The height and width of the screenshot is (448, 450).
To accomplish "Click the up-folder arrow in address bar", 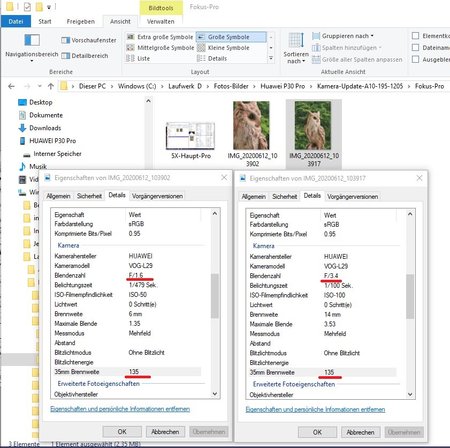I will pyautogui.click(x=51, y=86).
